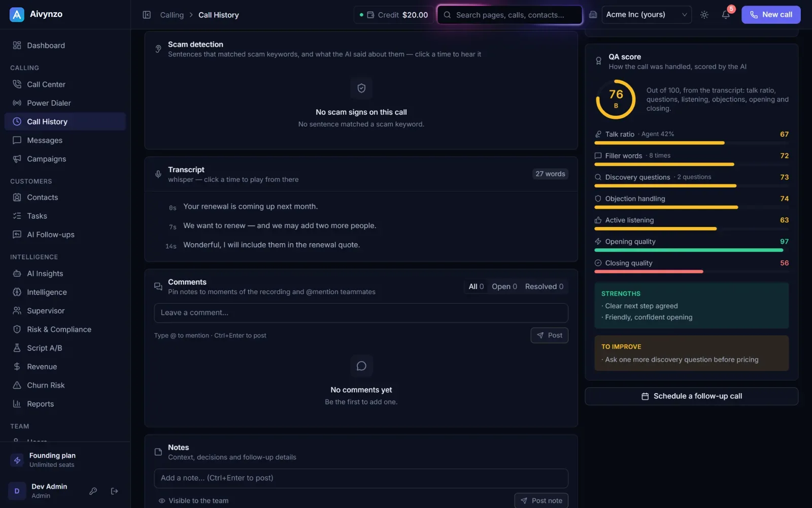This screenshot has width=812, height=508.
Task: Click the key icon next to Dev Admin
Action: [x=93, y=491]
